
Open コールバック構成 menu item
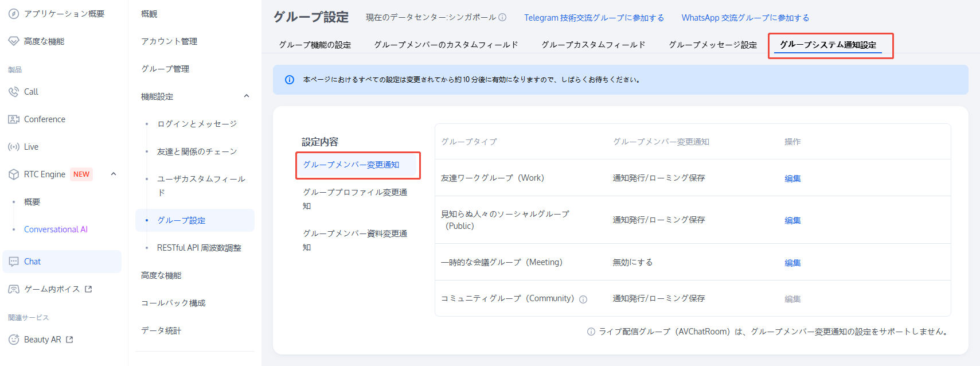click(173, 303)
